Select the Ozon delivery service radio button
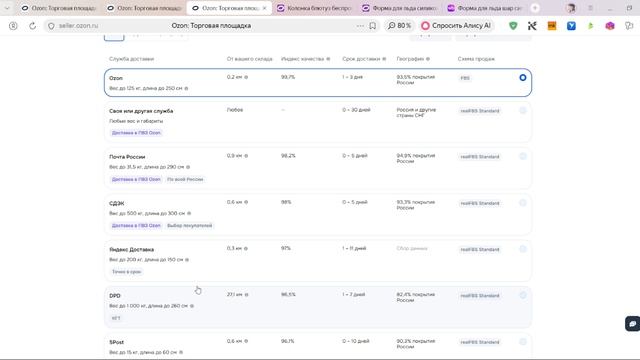 (x=522, y=78)
